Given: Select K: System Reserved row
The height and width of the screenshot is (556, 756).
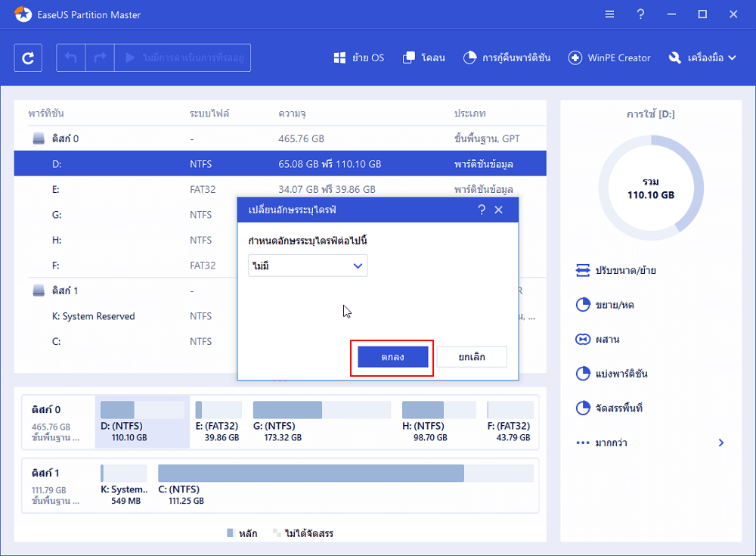Looking at the screenshot, I should coord(125,316).
